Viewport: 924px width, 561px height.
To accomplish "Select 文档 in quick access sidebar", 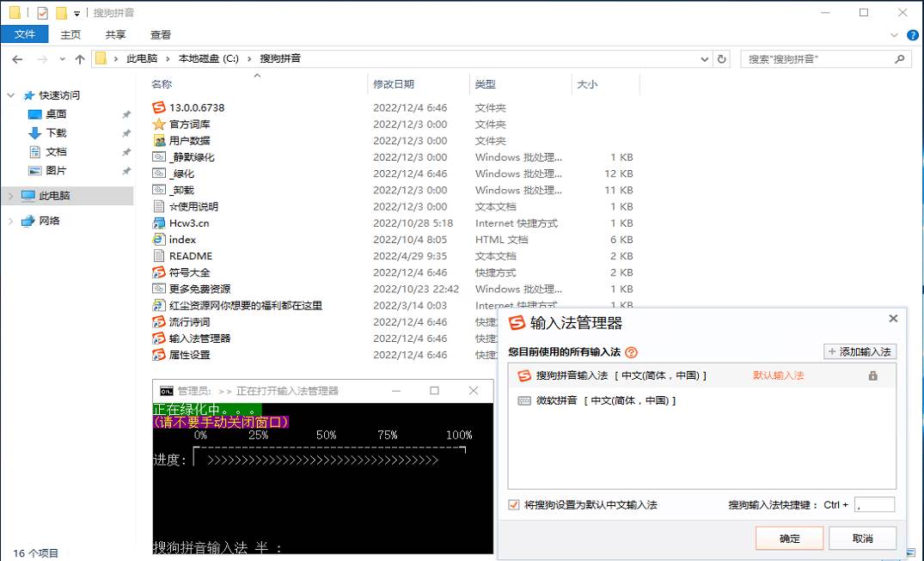I will pyautogui.click(x=56, y=152).
